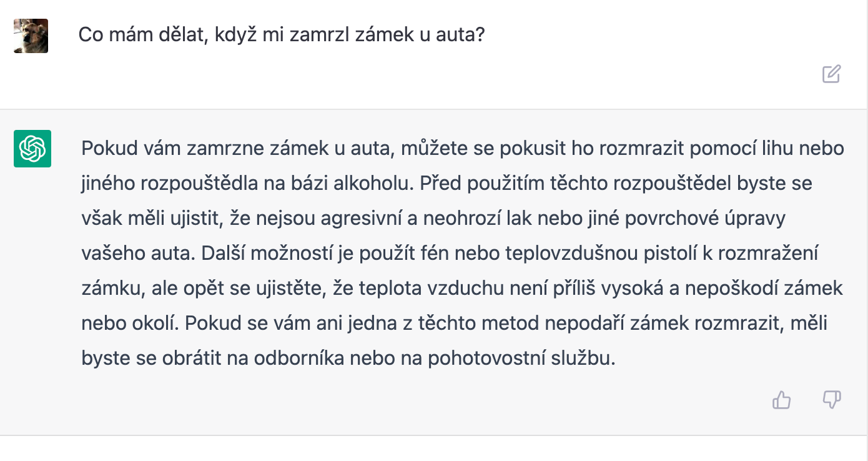Click the reply line starting 'zámku, ale opět'
Image resolution: width=868 pixels, height=461 pixels.
point(462,289)
